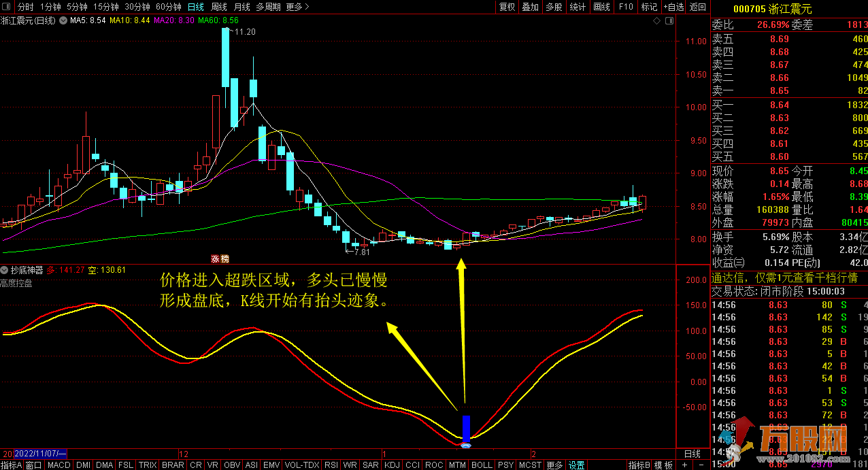Image resolution: width=868 pixels, height=470 pixels.
Task: Switch indicator to VR
Action: pos(213,465)
